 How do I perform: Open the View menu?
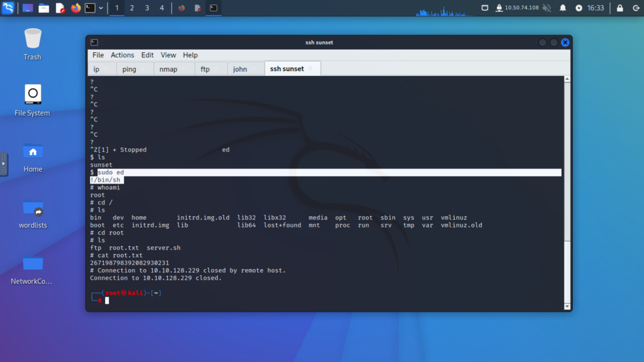[x=168, y=55]
